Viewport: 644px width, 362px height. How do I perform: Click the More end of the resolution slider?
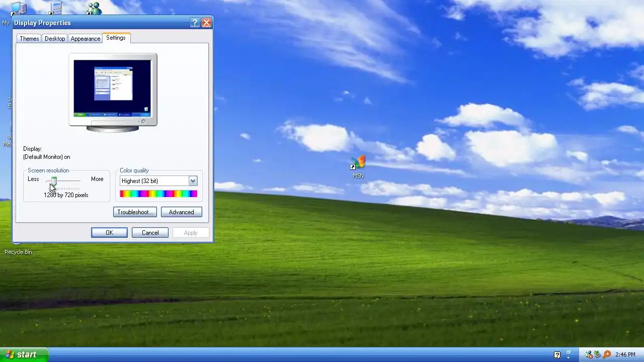point(97,179)
